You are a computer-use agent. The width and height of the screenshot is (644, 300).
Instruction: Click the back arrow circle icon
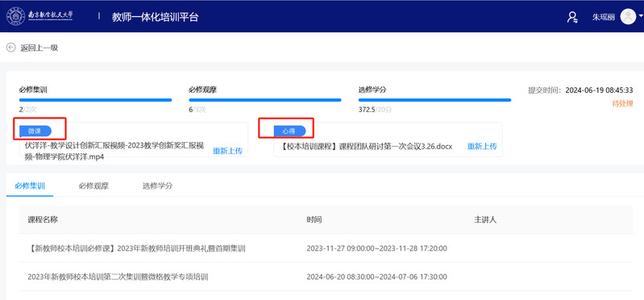coord(10,48)
